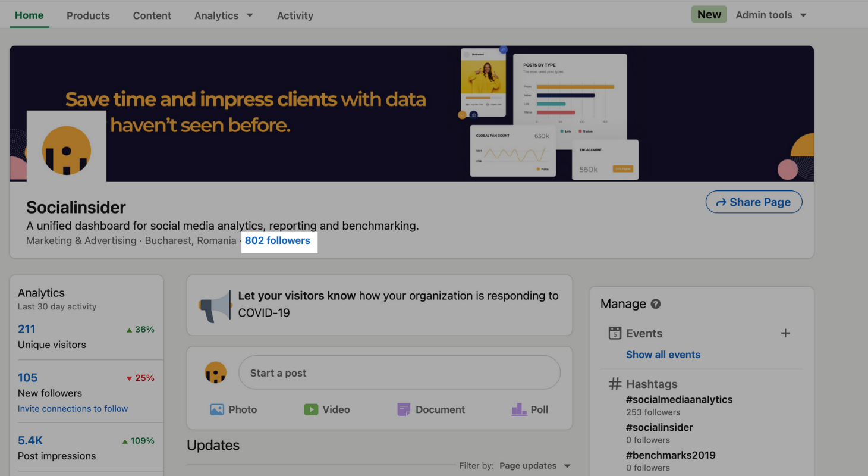Click the page avatar beside Start a post
The height and width of the screenshot is (476, 868).
[216, 373]
